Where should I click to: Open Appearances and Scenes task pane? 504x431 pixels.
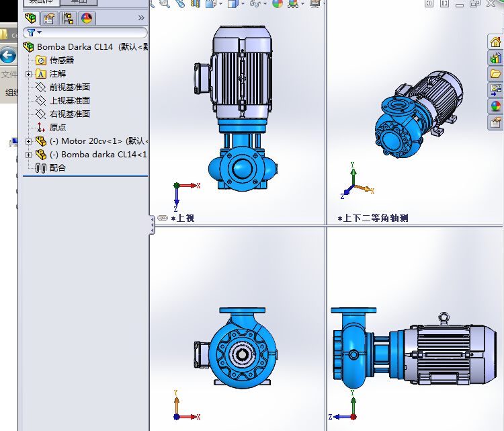coord(495,106)
